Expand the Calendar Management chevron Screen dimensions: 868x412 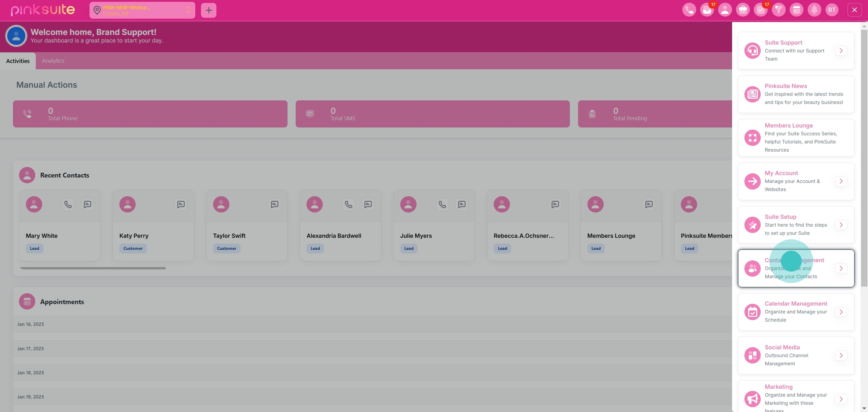click(x=841, y=312)
